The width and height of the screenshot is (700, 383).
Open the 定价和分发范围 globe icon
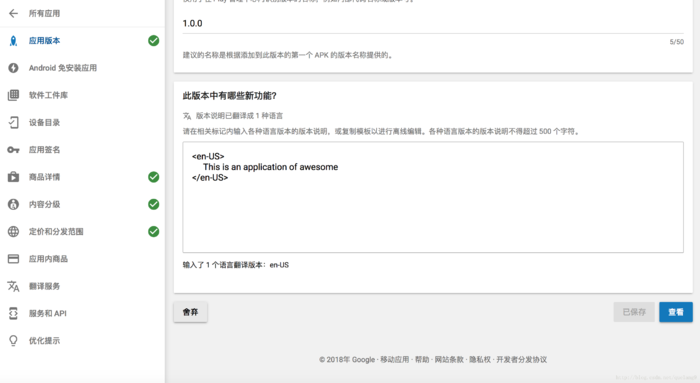pos(13,232)
